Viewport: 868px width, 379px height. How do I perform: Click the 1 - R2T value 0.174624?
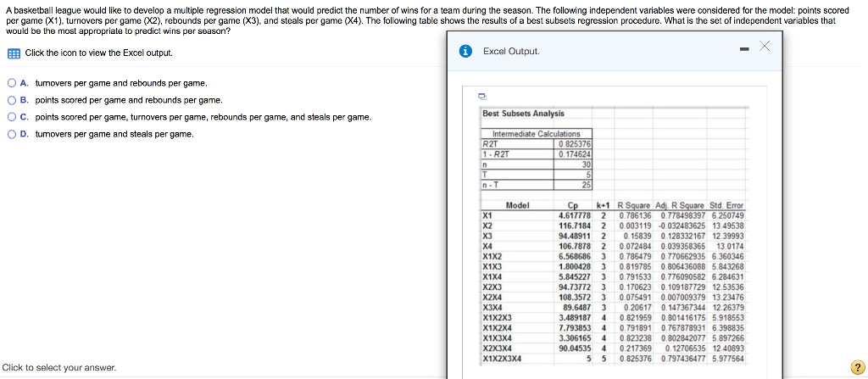coord(575,154)
